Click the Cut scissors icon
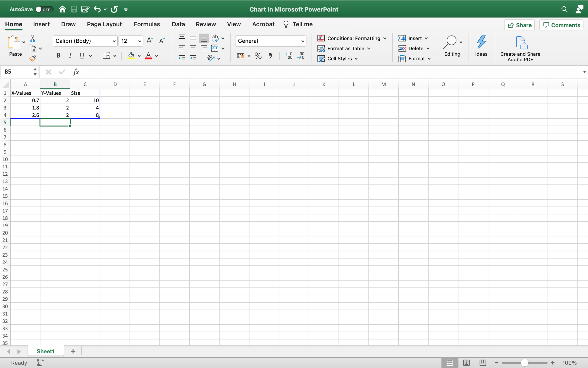This screenshot has height=368, width=588. coord(32,38)
